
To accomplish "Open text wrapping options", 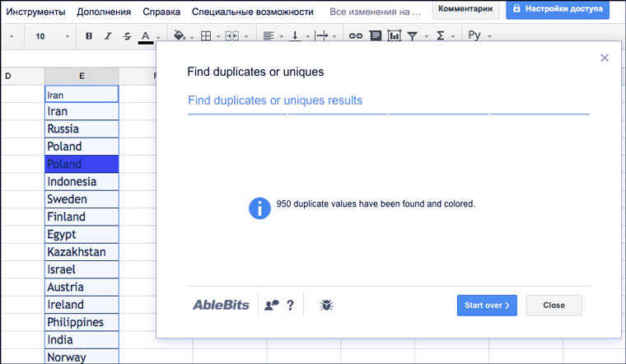I will [x=321, y=36].
